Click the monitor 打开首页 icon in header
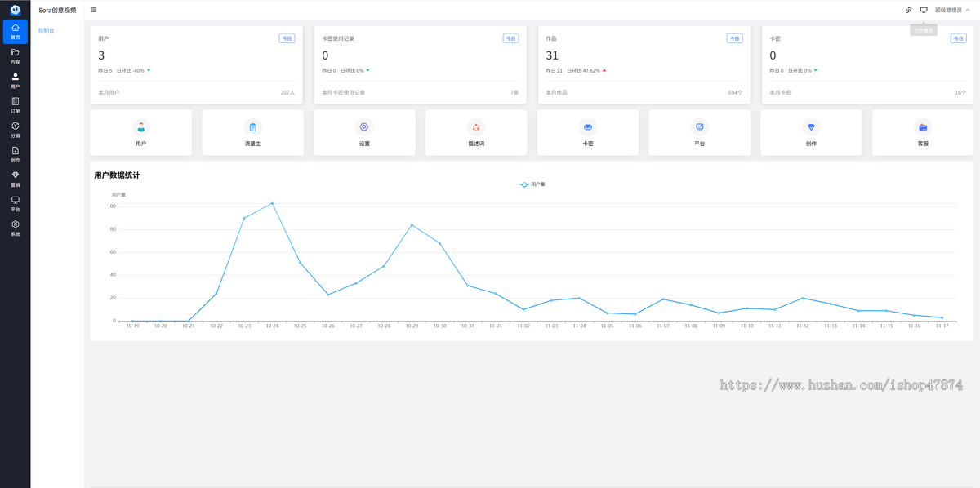Screen dimensions: 980x488 (924, 10)
